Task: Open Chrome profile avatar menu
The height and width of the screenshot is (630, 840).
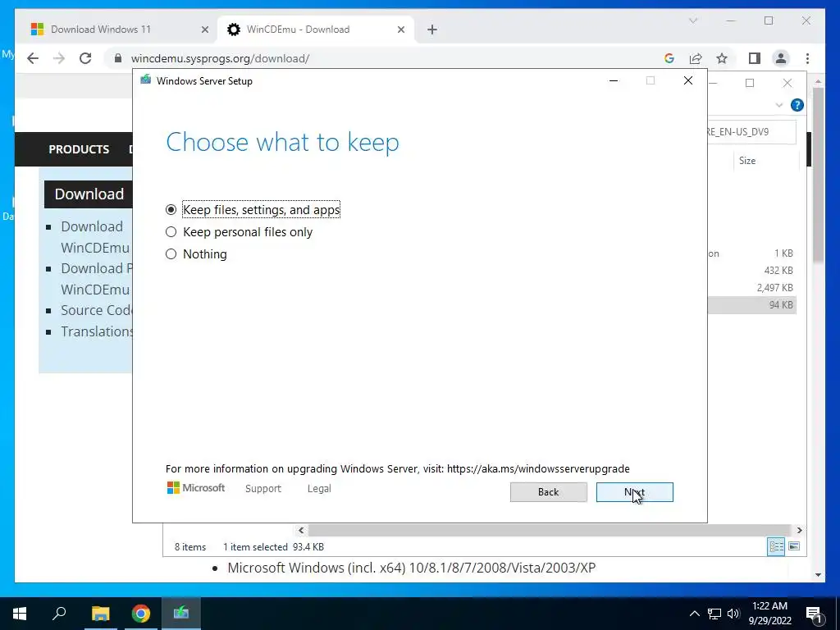Action: [781, 58]
